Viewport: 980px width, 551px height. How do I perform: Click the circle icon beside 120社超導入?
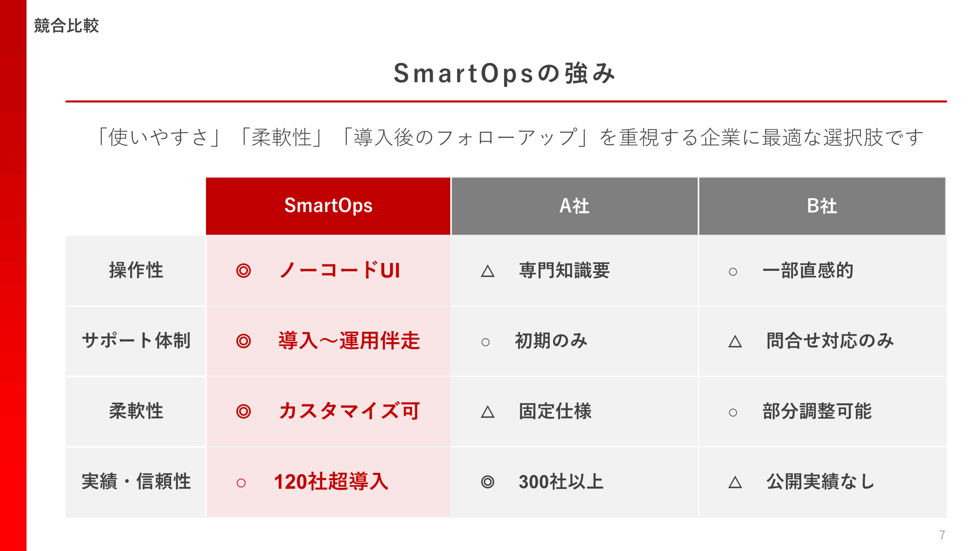coord(241,483)
